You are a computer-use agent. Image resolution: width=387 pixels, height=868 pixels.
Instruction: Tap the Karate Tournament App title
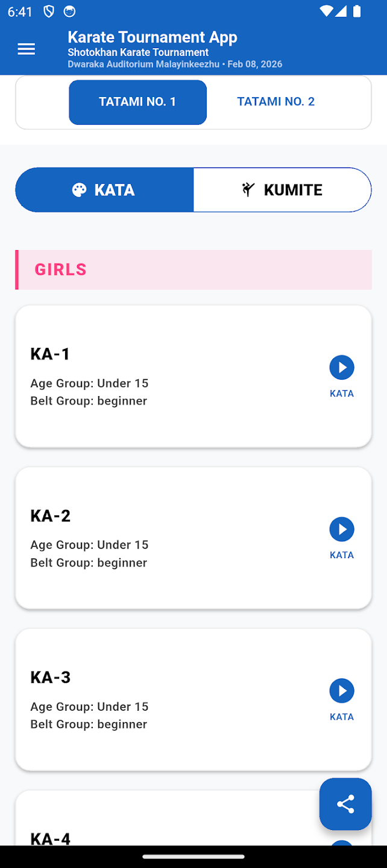153,37
